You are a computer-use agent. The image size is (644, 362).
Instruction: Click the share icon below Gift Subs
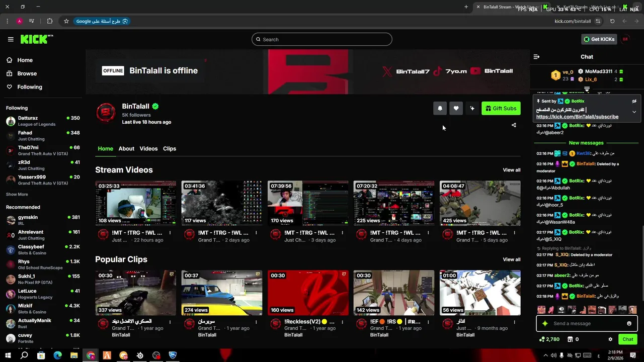pyautogui.click(x=514, y=125)
